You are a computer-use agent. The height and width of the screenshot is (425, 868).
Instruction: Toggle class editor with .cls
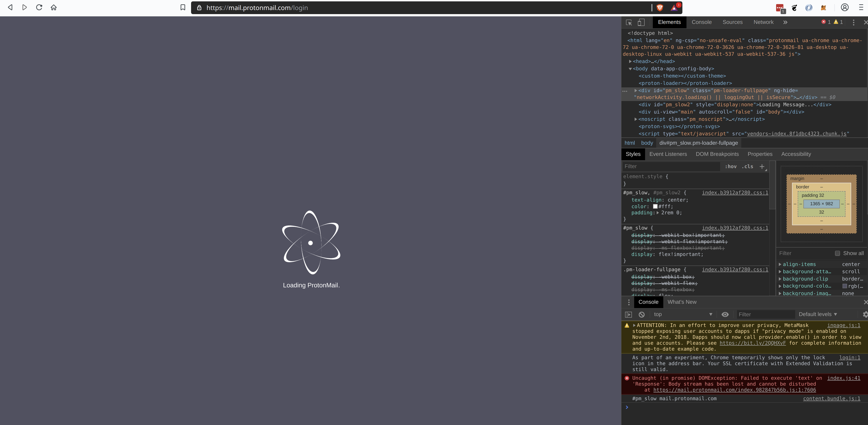pyautogui.click(x=747, y=167)
